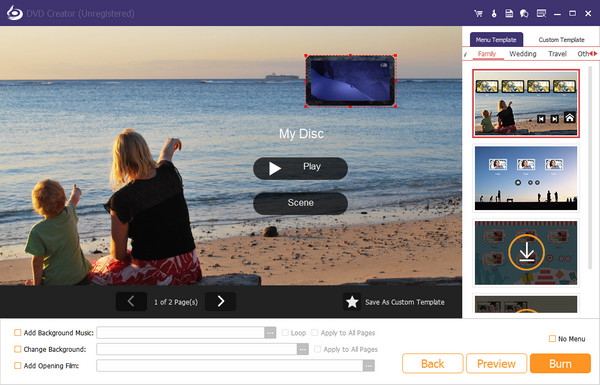Click the Preview button
This screenshot has width=600, height=385.
pos(496,364)
